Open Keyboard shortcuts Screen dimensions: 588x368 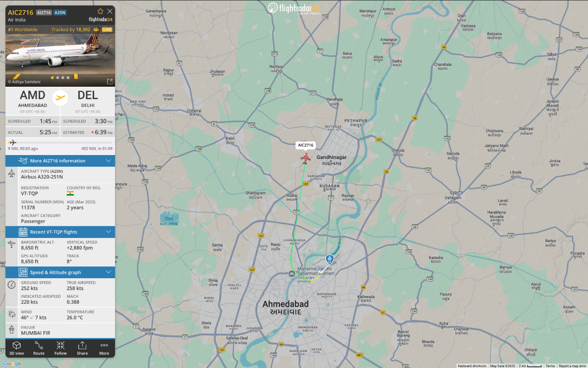[472, 366]
